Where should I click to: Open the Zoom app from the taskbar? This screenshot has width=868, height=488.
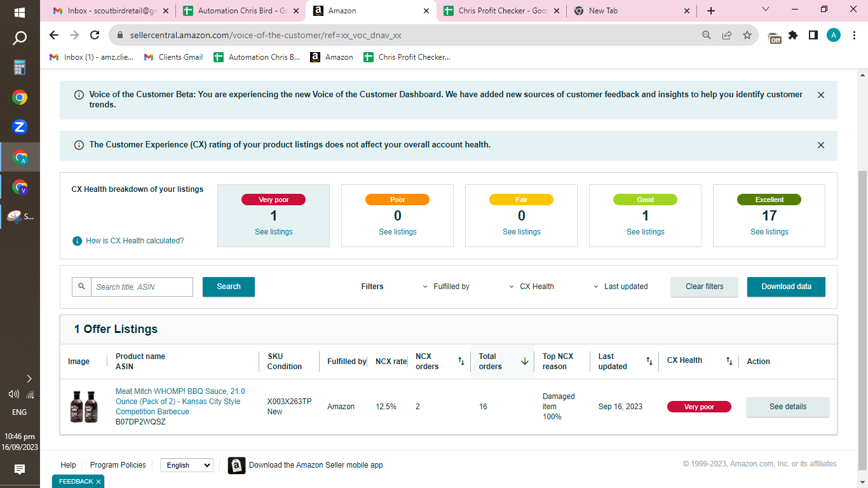pos(20,127)
